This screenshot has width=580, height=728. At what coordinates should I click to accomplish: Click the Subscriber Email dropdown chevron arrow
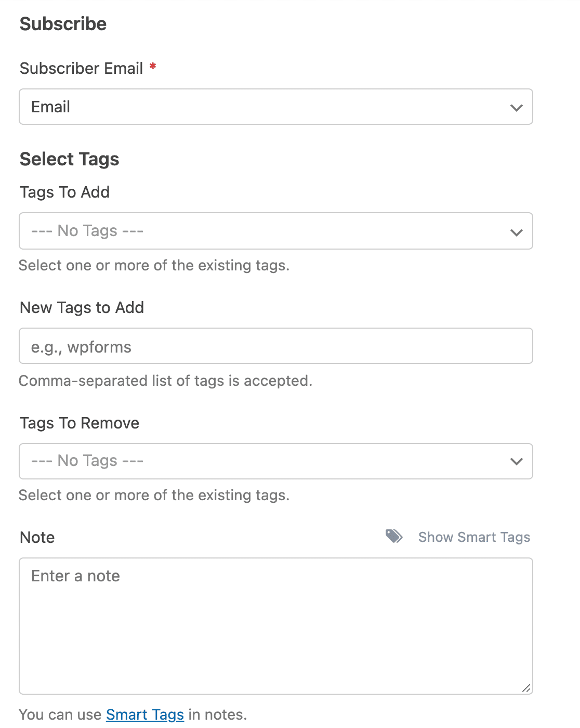(x=516, y=108)
